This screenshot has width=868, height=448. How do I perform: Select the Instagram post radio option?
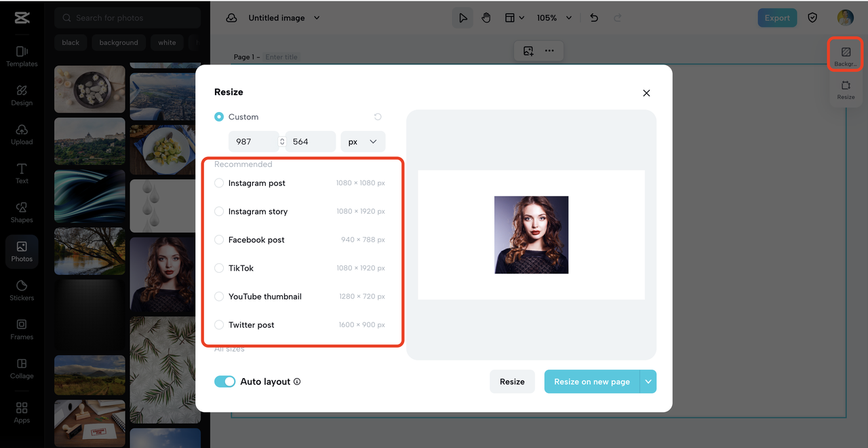click(219, 183)
